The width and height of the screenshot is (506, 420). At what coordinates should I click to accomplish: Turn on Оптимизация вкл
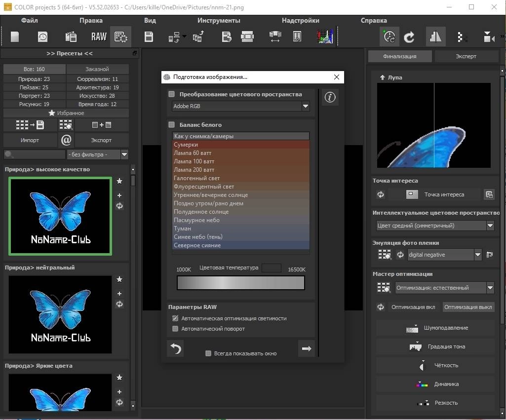point(413,307)
